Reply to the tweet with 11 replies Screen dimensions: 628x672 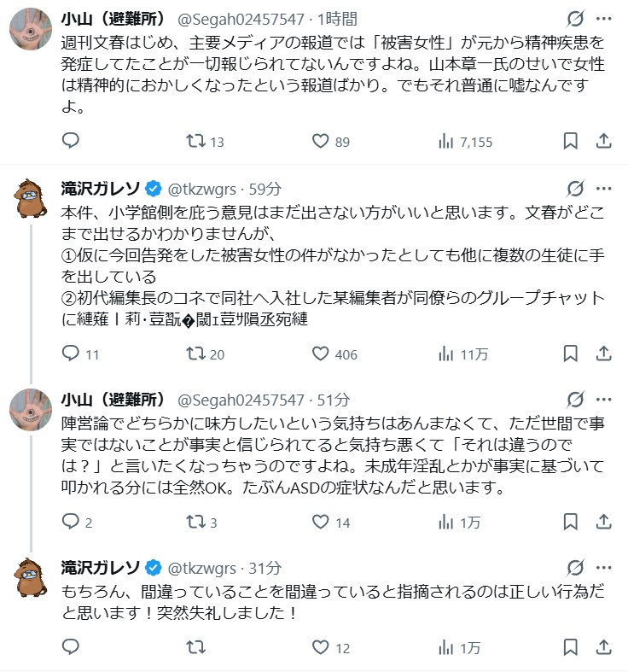pos(72,354)
